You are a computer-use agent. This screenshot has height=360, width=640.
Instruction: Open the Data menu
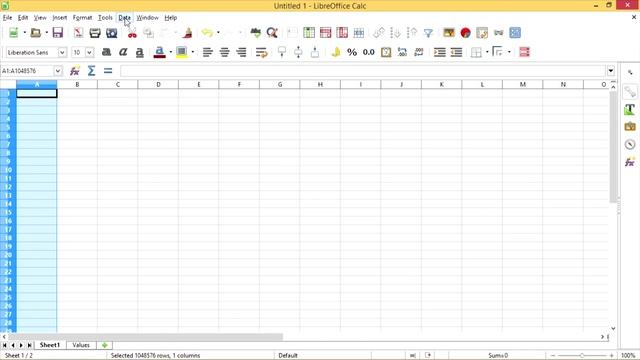tap(124, 18)
